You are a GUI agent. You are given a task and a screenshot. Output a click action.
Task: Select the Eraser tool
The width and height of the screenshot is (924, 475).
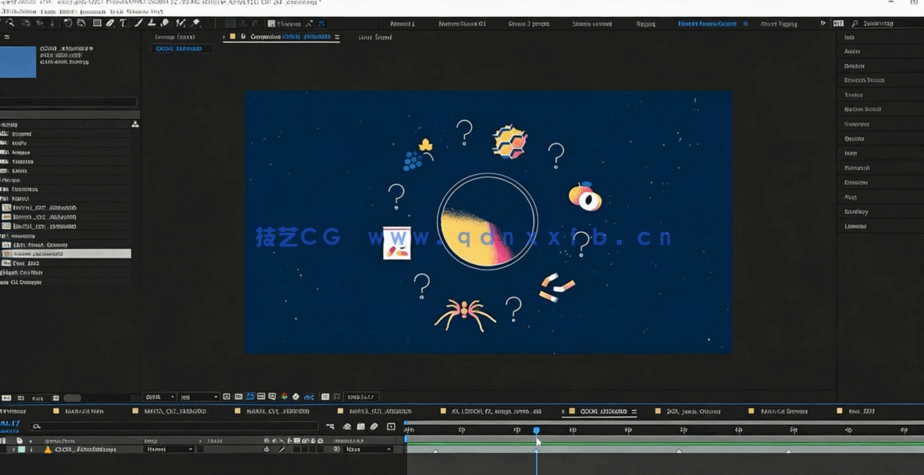(x=165, y=23)
